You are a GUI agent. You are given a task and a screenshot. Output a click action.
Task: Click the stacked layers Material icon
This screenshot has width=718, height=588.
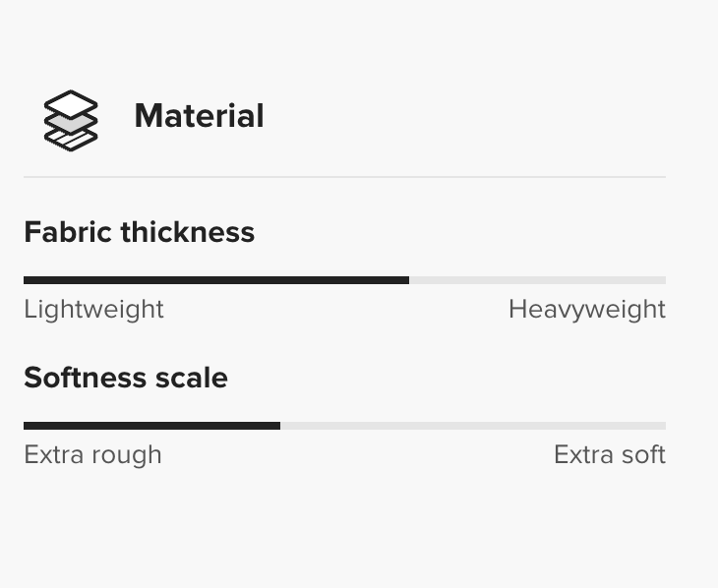coord(71,119)
